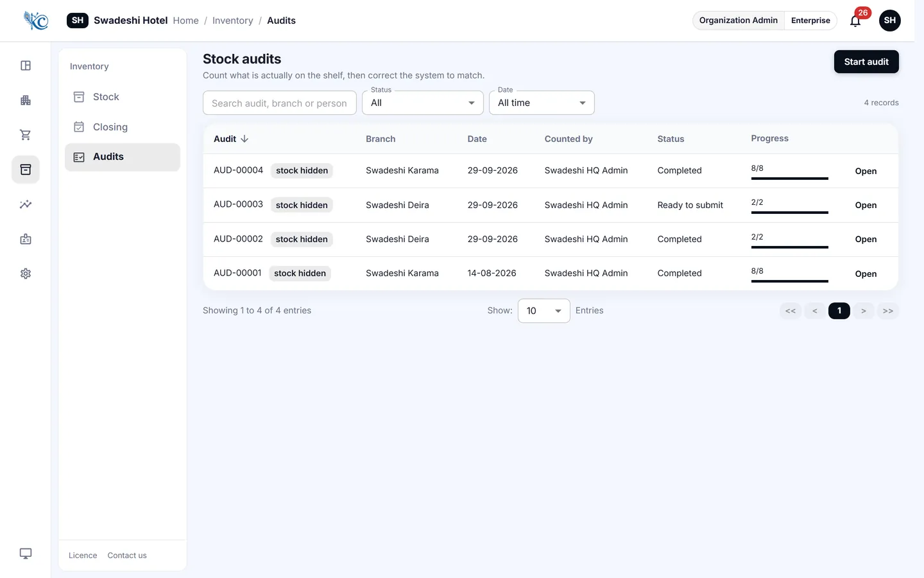Expand the Date All time dropdown
Viewport: 924px width, 578px height.
coord(542,103)
